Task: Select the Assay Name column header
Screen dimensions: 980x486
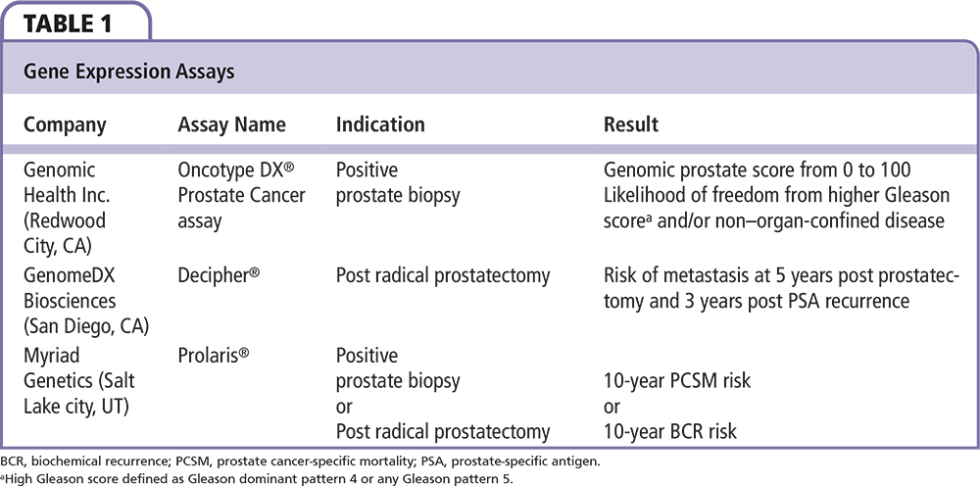Action: point(232,125)
